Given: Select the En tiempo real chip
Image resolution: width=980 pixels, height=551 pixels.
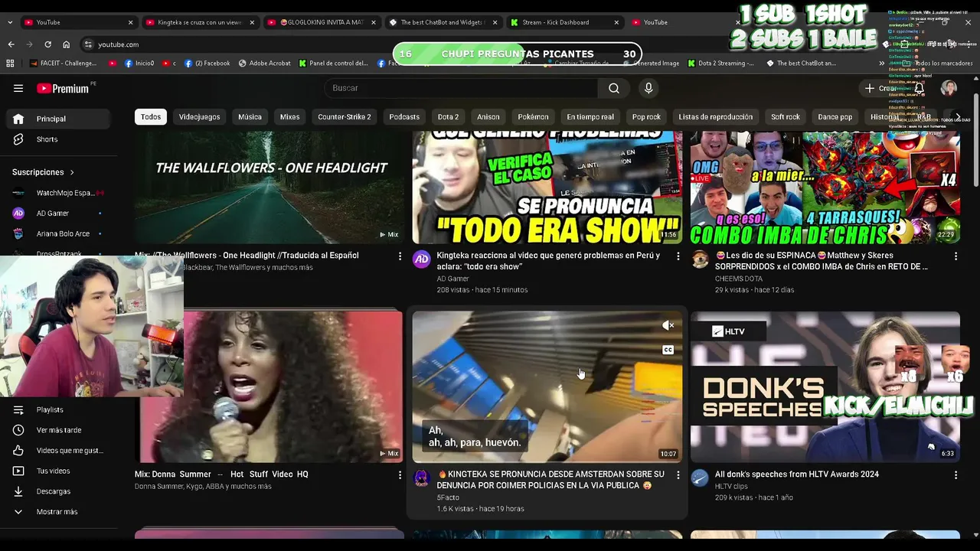Looking at the screenshot, I should coord(590,117).
